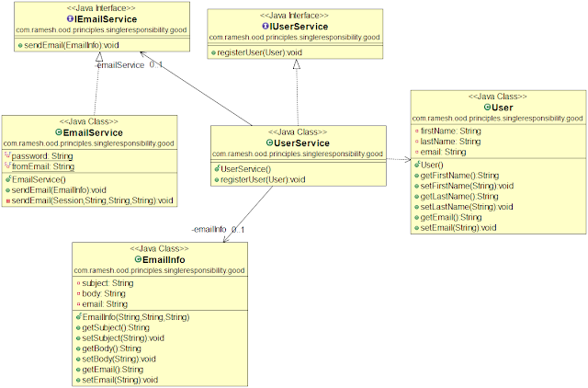588x388 pixels.
Task: Click the private field icon beside firstName: String
Action: click(416, 131)
